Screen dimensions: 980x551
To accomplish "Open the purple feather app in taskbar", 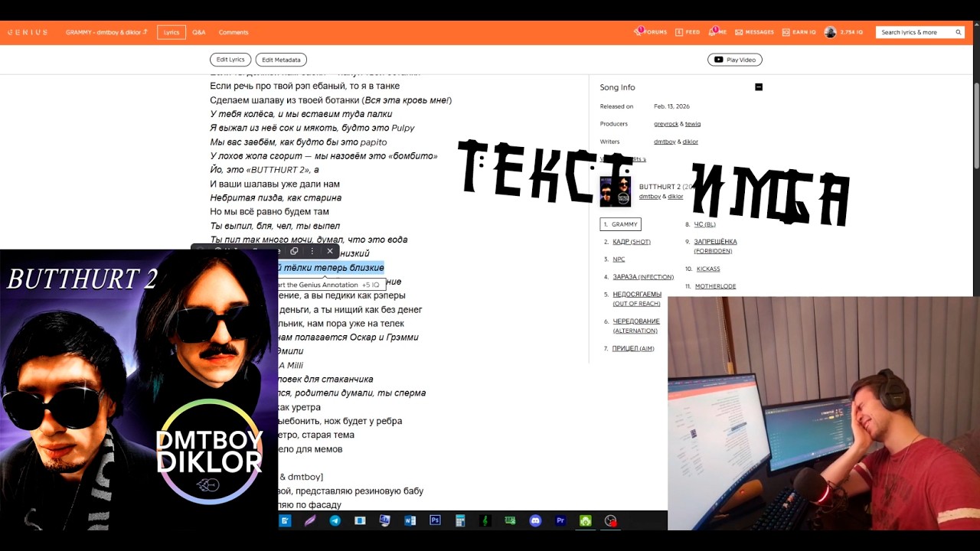I will click(310, 520).
